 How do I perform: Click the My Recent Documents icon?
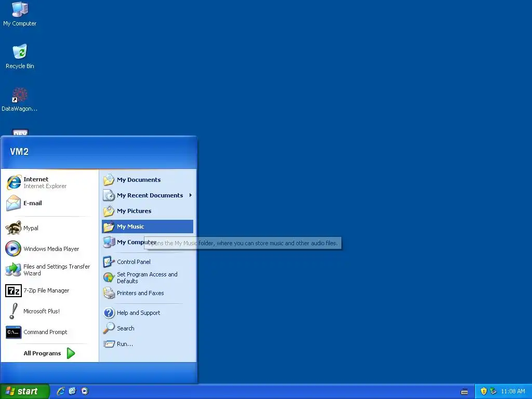click(109, 195)
